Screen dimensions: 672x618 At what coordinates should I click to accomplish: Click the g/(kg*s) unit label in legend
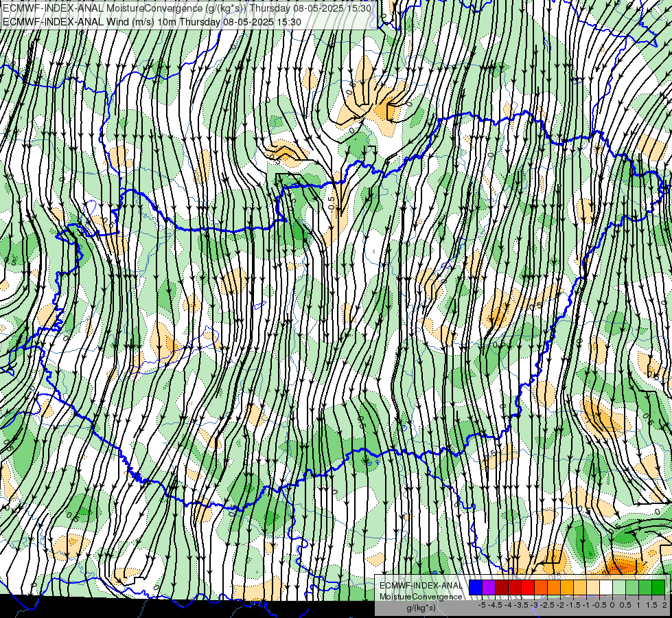coord(421,608)
